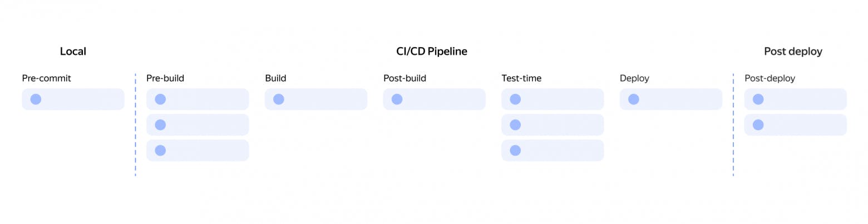The width and height of the screenshot is (868, 224).
Task: Select the second blue dot under Post-deploy
Action: point(758,125)
